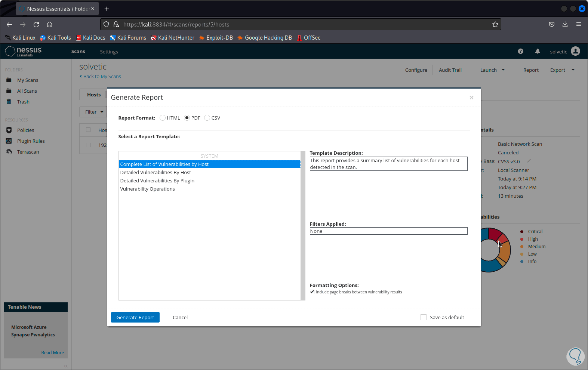Select Vulnerability Operations template

click(x=209, y=189)
